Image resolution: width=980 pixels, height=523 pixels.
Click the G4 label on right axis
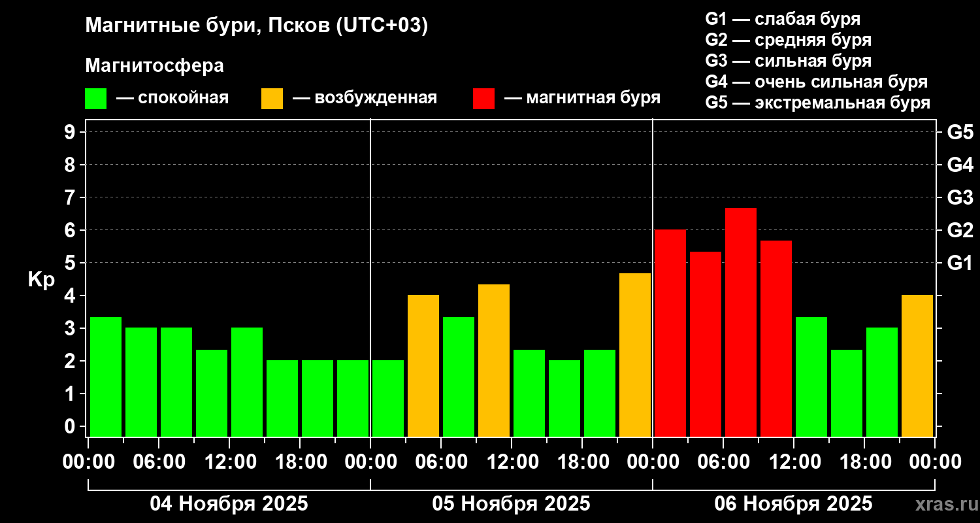[x=960, y=165]
